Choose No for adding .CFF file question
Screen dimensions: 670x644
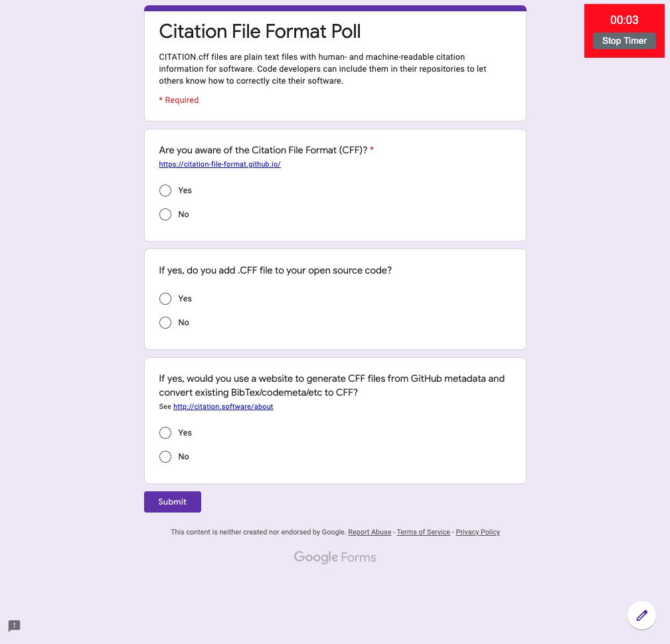pos(165,323)
